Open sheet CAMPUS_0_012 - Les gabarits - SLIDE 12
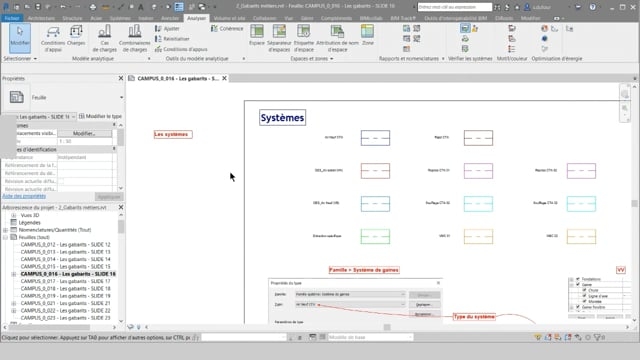Screen dimensions: 640x360 pyautogui.click(x=65, y=244)
